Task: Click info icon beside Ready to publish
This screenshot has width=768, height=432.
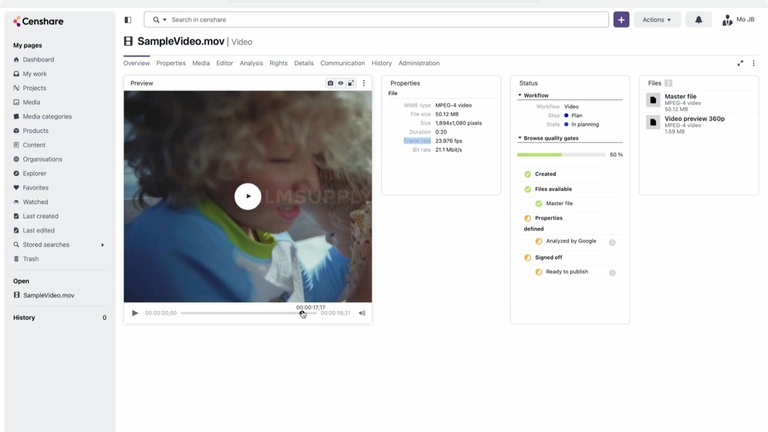Action: tap(612, 273)
